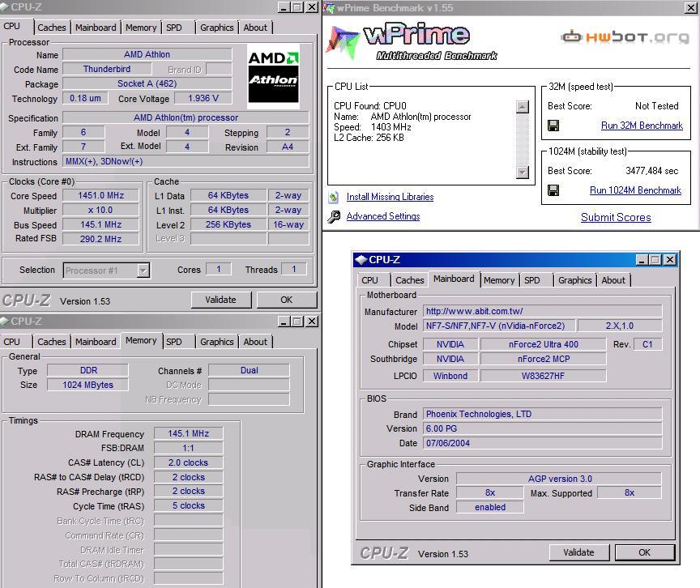Minimize the Mainboard CPU-Z window
700x588 pixels.
(x=642, y=260)
